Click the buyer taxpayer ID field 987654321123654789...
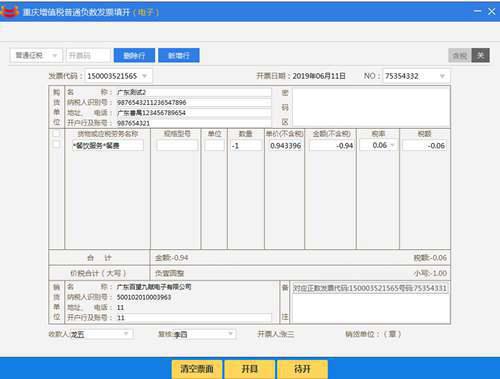This screenshot has height=379, width=500. (193, 102)
